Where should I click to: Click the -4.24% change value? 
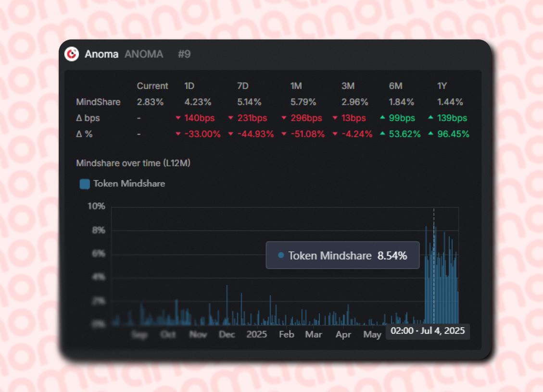pos(357,134)
